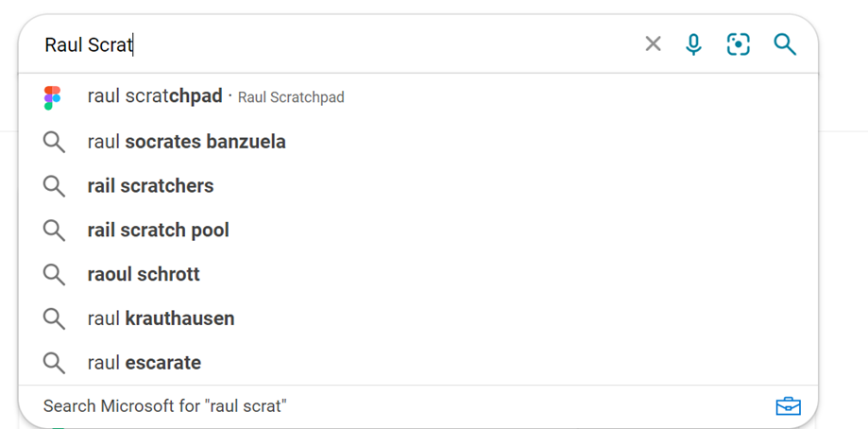Open visual search camera icon
The image size is (868, 429).
click(x=739, y=44)
